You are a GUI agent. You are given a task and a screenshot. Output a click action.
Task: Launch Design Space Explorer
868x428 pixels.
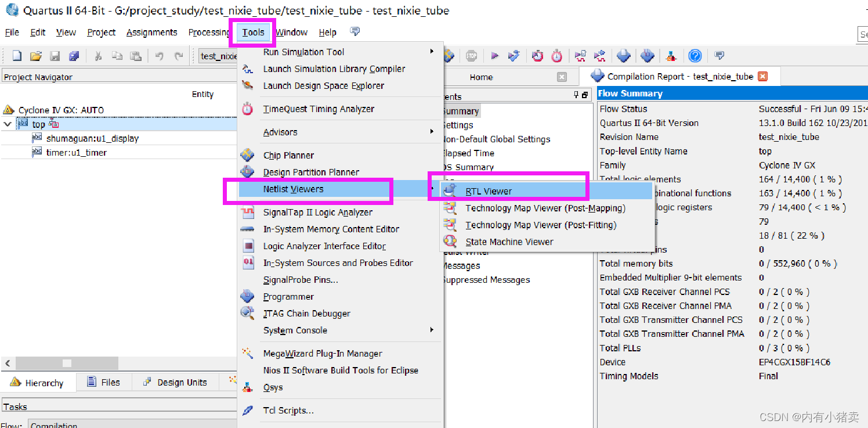pyautogui.click(x=341, y=85)
